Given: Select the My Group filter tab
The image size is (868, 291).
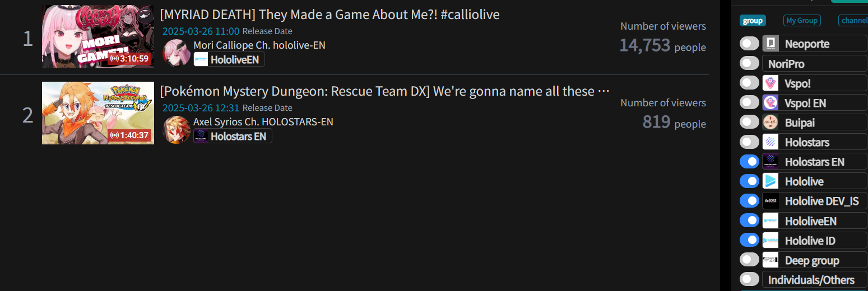Looking at the screenshot, I should point(802,21).
